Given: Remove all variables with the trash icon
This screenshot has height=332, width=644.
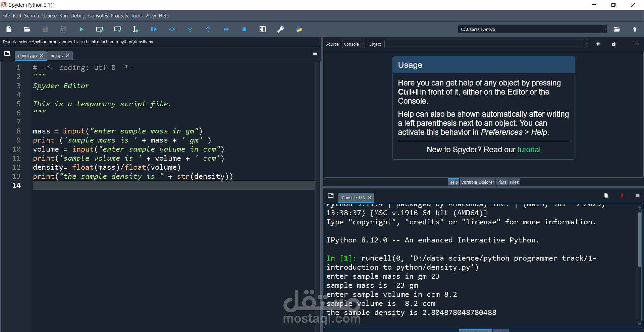Looking at the screenshot, I should click(606, 196).
